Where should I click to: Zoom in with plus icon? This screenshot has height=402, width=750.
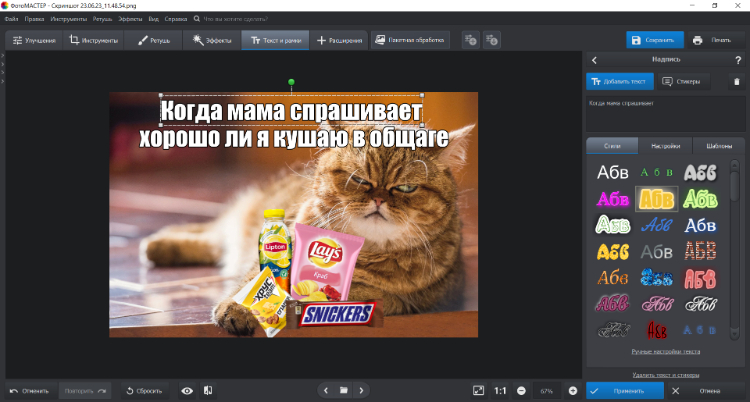[573, 391]
